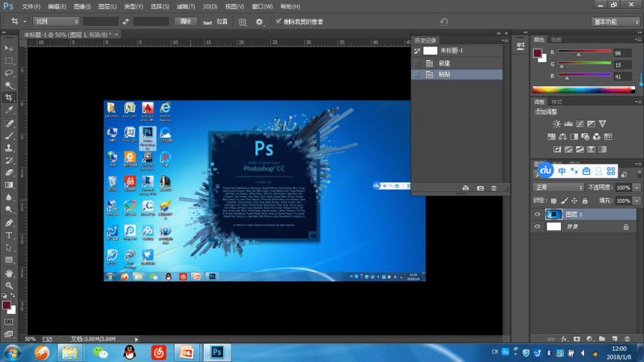Click the Straighten ruler icon in the options bar
Image resolution: width=644 pixels, height=362 pixels.
[207, 22]
